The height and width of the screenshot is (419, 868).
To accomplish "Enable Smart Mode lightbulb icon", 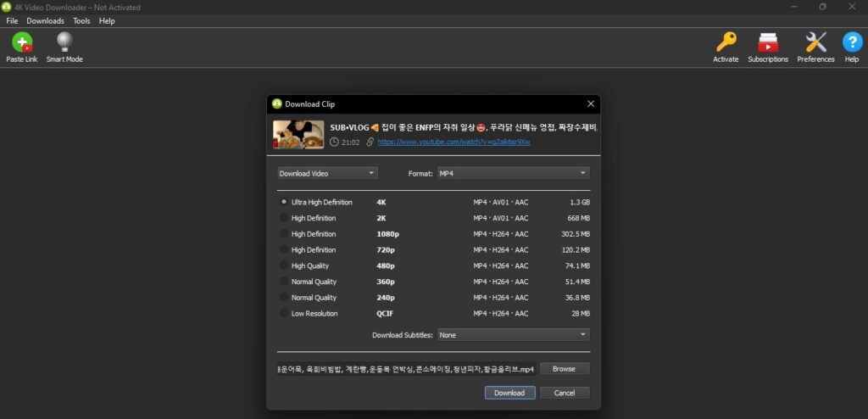I will pyautogui.click(x=64, y=42).
